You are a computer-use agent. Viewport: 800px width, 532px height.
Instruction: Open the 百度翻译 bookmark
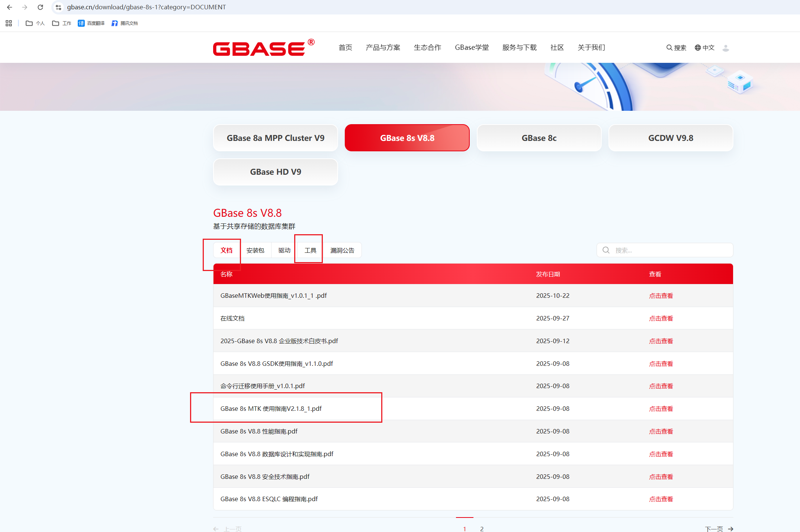click(x=91, y=23)
